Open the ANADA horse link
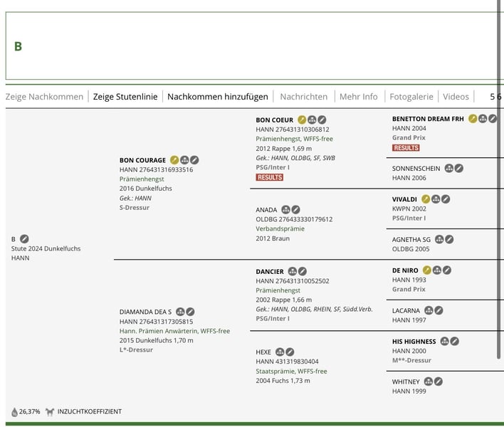The width and height of the screenshot is (504, 427). pos(266,210)
